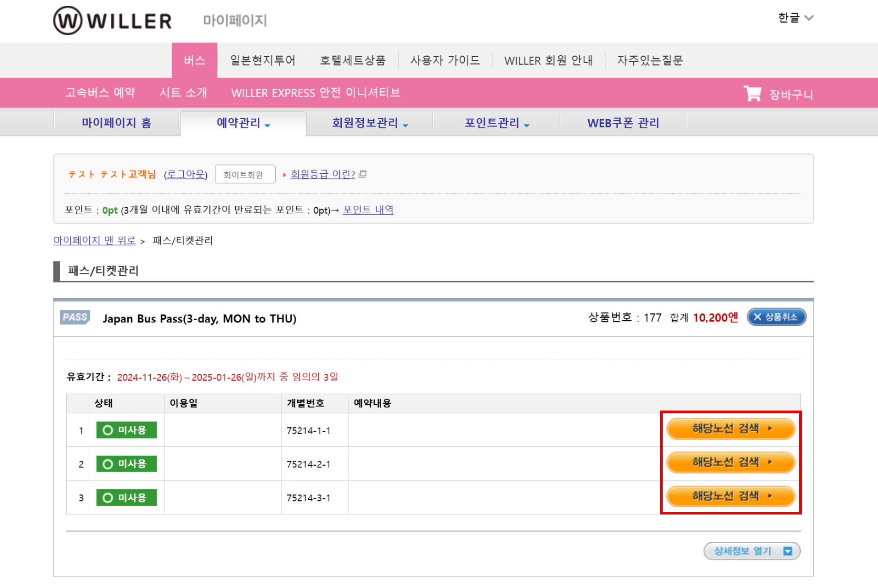Open 자주있는질문 menu item
This screenshot has width=878, height=588.
point(650,60)
